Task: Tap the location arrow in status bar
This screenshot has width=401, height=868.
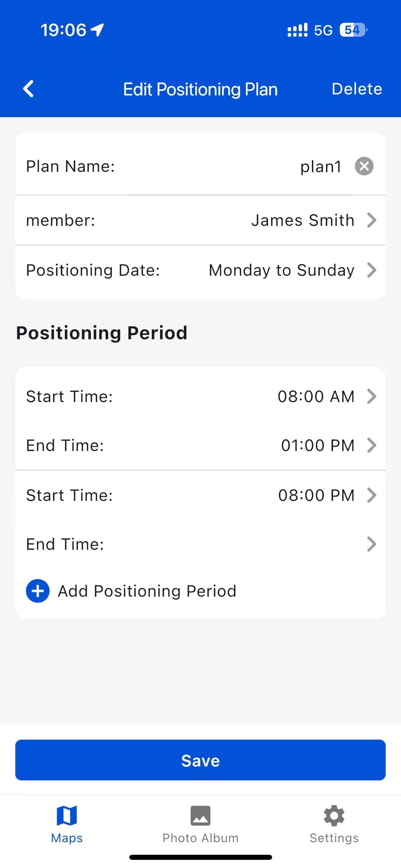Action: 97,30
